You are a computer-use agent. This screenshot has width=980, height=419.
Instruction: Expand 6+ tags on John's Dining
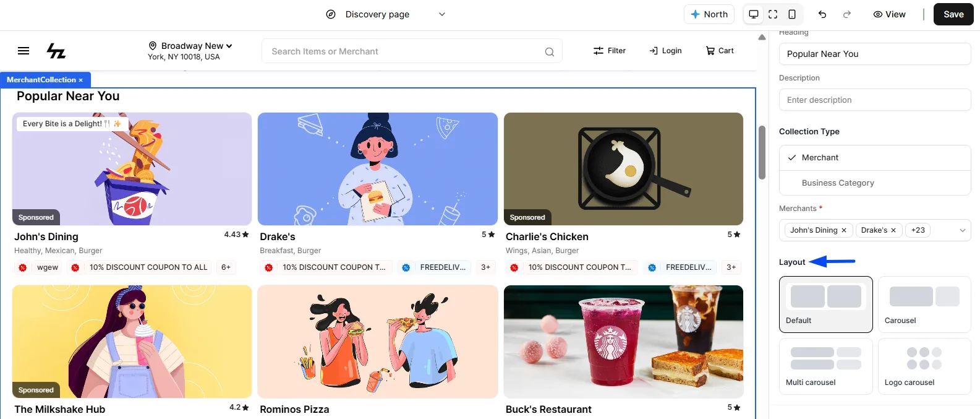(x=226, y=267)
